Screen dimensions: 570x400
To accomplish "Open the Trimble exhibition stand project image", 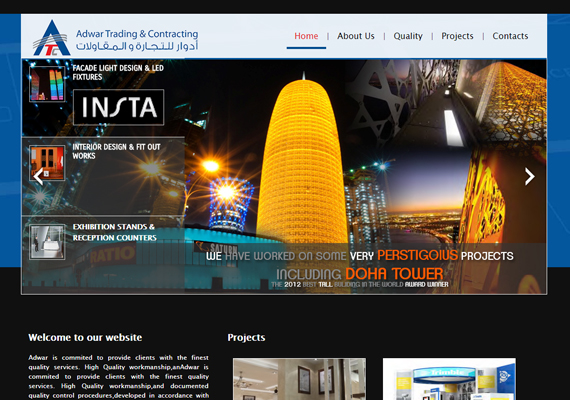I will (x=449, y=379).
